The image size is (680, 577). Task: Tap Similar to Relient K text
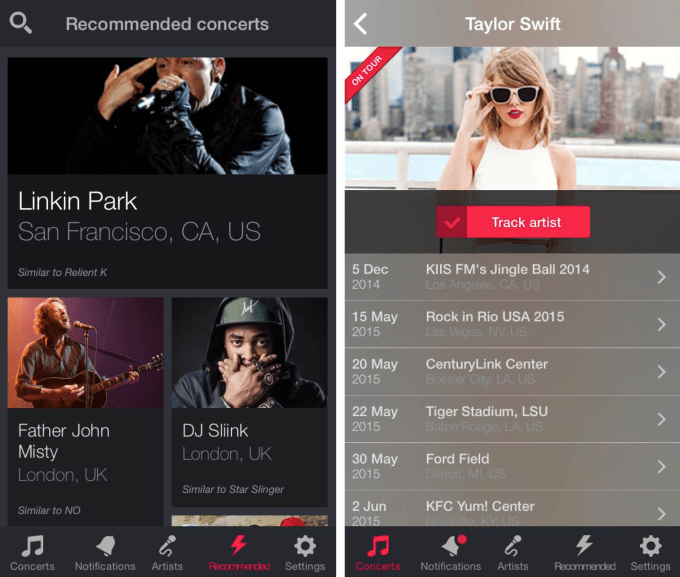[x=62, y=272]
